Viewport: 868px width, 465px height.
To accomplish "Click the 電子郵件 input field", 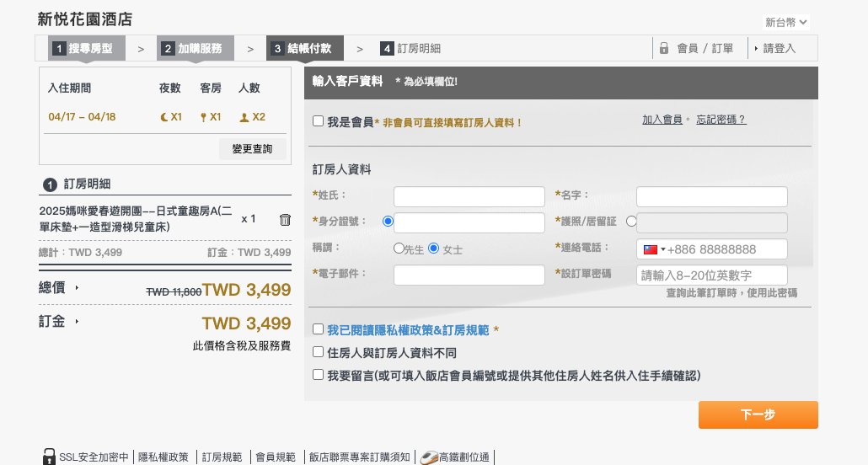I will [469, 275].
